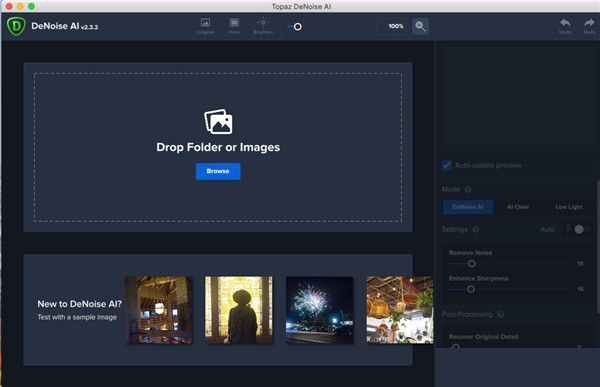Open the wooden interior sample image
The height and width of the screenshot is (387, 600).
[x=158, y=310]
